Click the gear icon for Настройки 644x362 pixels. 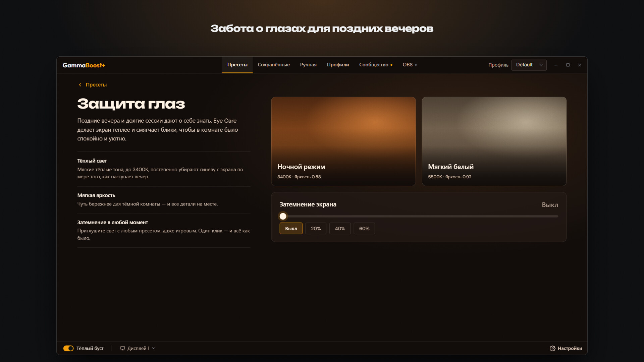[x=552, y=349]
